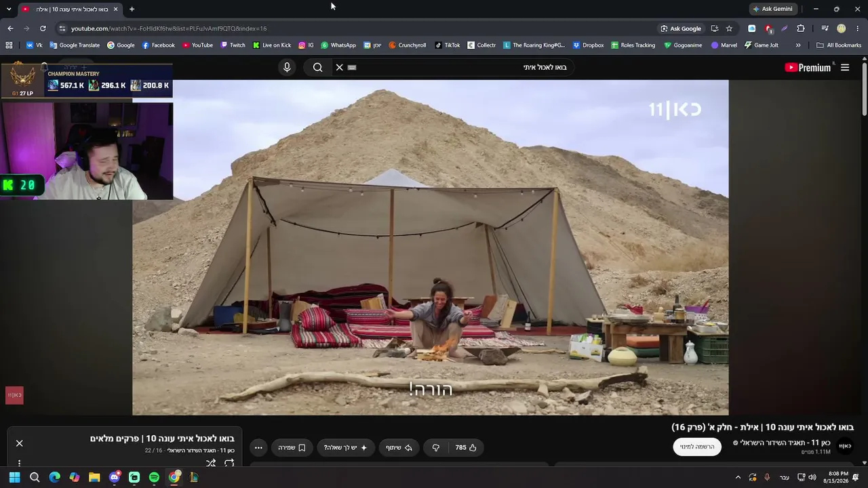Image resolution: width=868 pixels, height=488 pixels.
Task: Open the Kan 11 channel avatar
Action: (x=845, y=445)
